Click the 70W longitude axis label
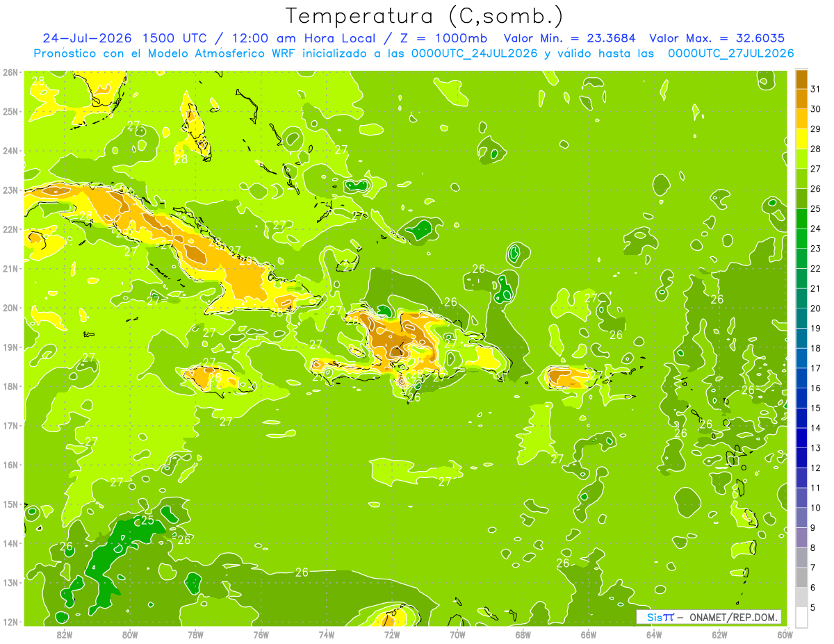Viewport: 834px width, 644px height. [x=457, y=634]
